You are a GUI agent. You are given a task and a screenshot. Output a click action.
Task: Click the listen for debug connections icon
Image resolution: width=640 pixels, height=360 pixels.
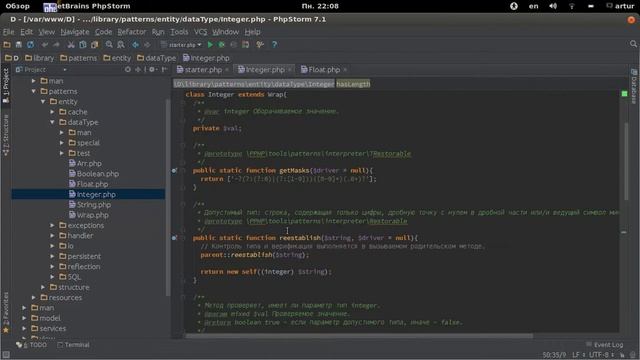pos(245,45)
